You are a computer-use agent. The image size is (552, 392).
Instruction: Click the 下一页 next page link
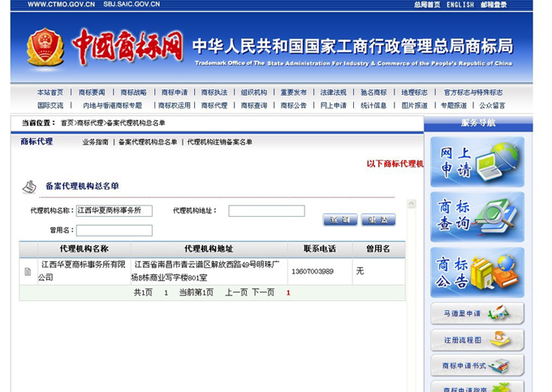pos(262,292)
